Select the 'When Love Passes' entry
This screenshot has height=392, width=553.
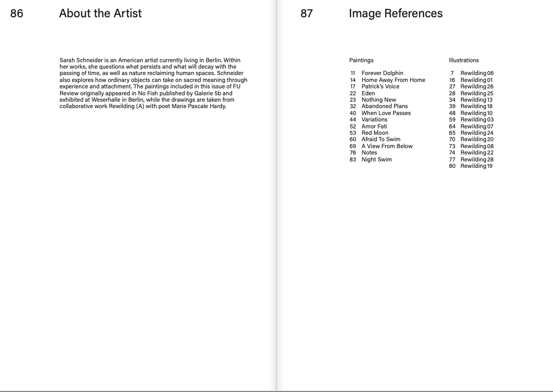click(386, 113)
